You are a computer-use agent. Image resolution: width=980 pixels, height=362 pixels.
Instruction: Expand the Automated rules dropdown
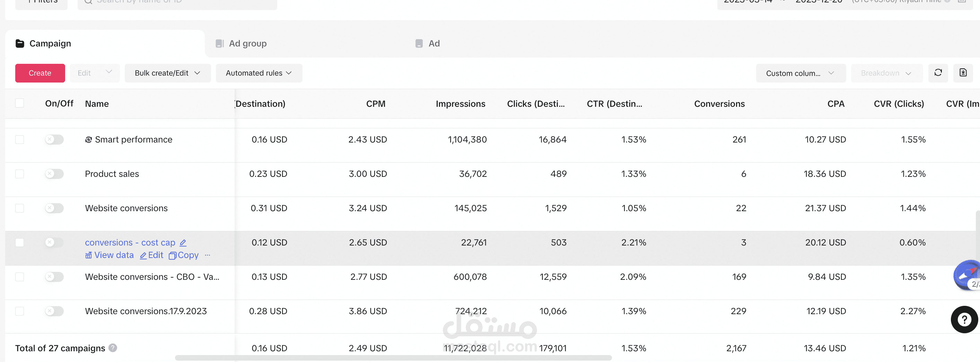pos(259,73)
